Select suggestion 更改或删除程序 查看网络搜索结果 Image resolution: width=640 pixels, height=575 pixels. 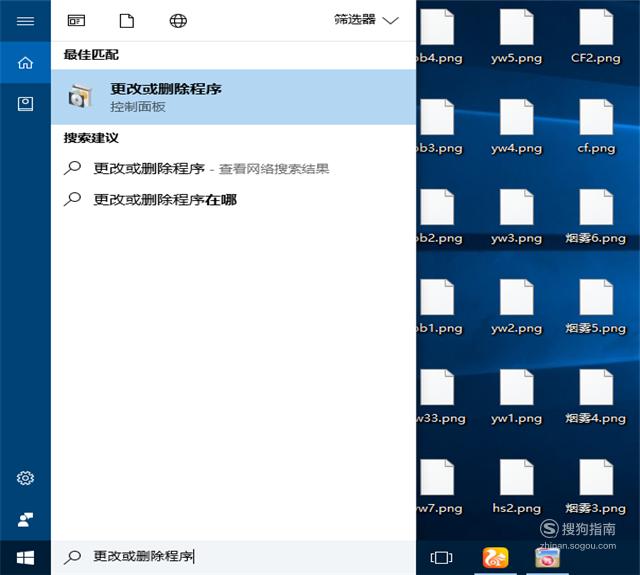[233, 168]
